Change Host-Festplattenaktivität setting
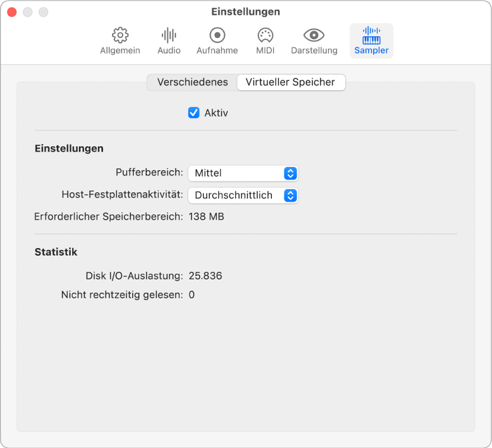This screenshot has height=448, width=492. [243, 195]
